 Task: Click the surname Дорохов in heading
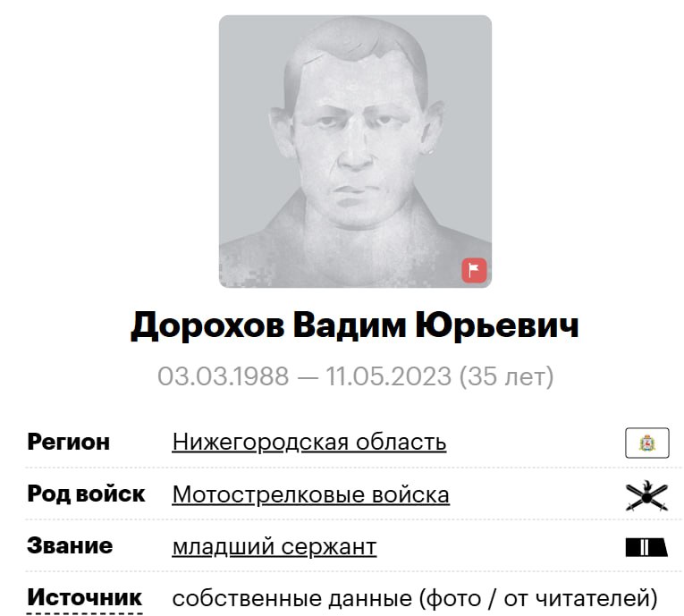(207, 326)
